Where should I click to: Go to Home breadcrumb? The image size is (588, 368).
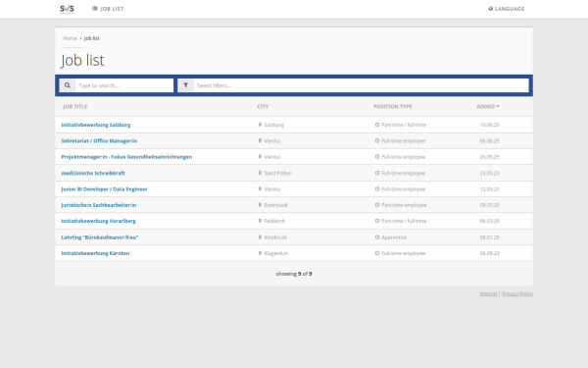coord(71,38)
